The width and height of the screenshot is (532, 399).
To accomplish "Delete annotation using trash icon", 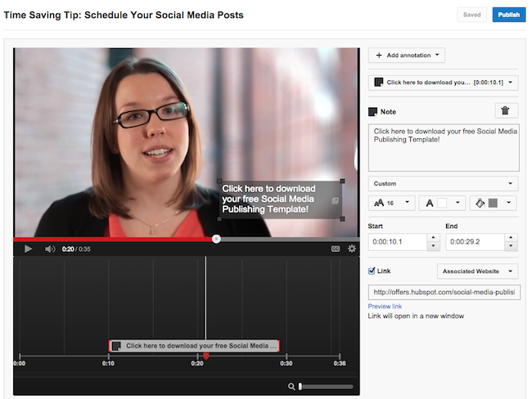I will click(x=507, y=110).
